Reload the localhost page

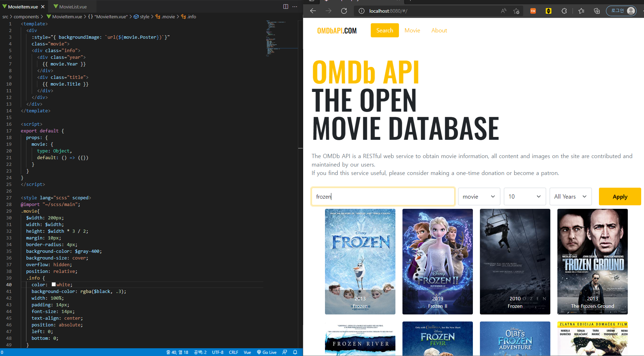click(x=344, y=11)
